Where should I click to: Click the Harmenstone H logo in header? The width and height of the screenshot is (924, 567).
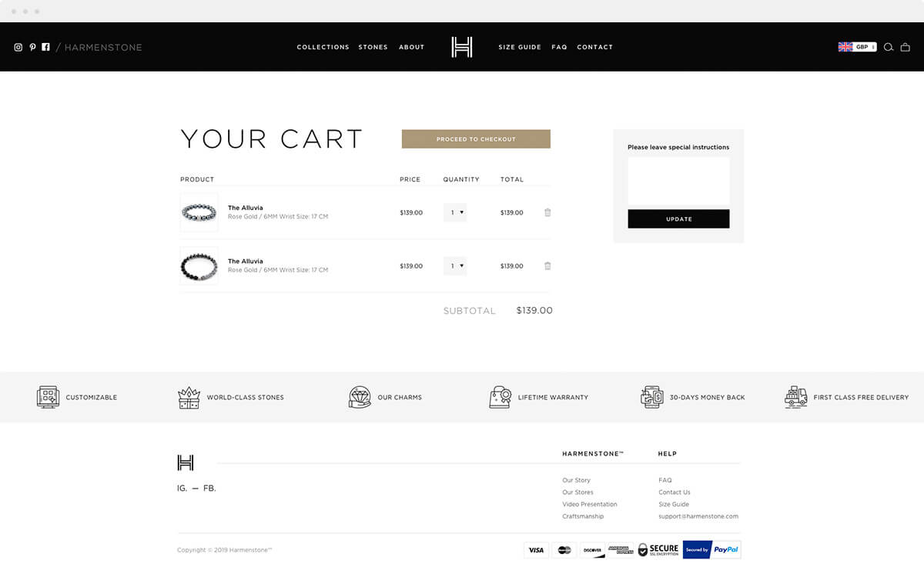tap(462, 47)
